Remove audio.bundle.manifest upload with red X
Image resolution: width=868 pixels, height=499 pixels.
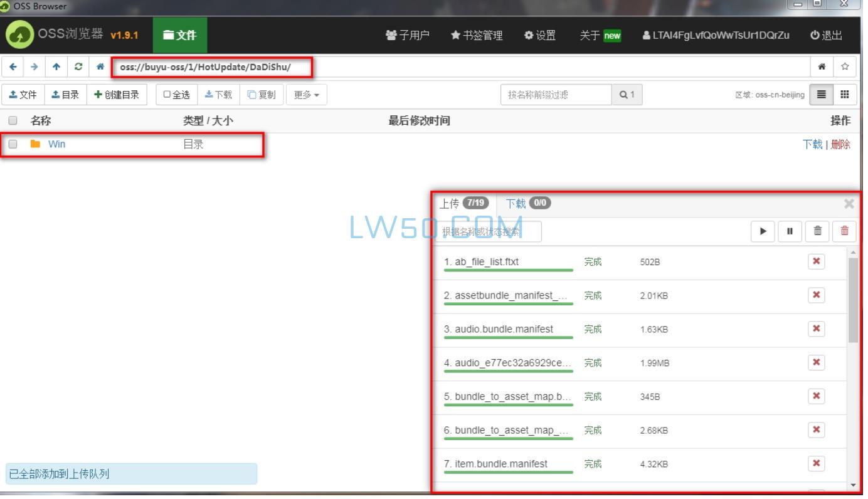(816, 328)
